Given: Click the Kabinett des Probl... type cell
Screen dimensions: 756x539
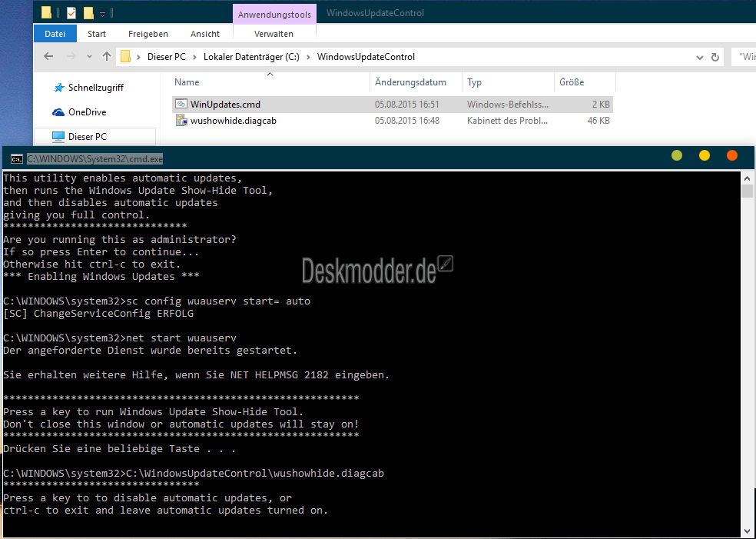Looking at the screenshot, I should [507, 121].
